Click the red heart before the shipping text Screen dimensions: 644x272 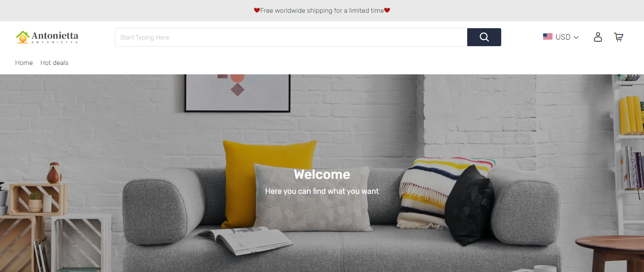point(257,10)
